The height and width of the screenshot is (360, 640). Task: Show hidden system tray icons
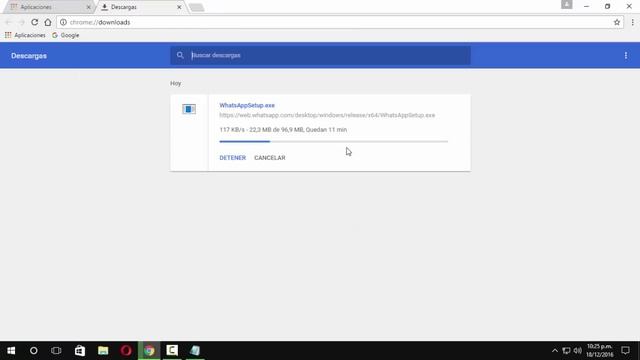click(x=555, y=351)
